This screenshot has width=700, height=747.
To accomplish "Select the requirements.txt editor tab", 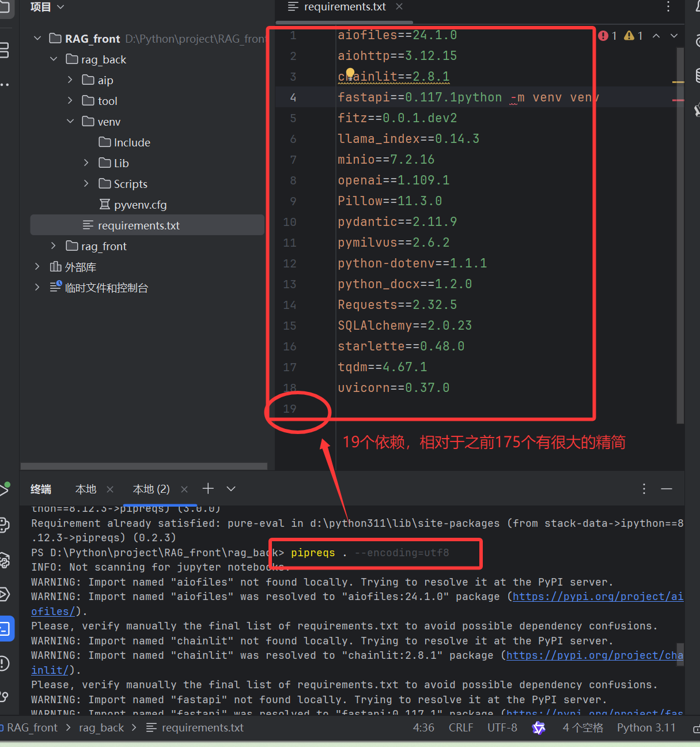I will [344, 7].
